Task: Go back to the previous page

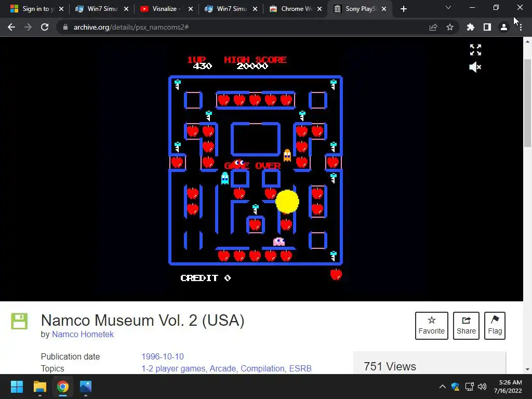Action: [11, 27]
